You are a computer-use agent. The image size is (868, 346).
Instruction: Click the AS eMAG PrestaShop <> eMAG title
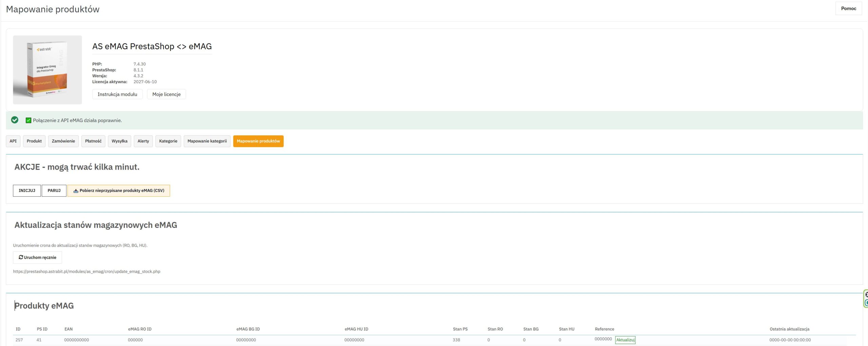[x=152, y=46]
